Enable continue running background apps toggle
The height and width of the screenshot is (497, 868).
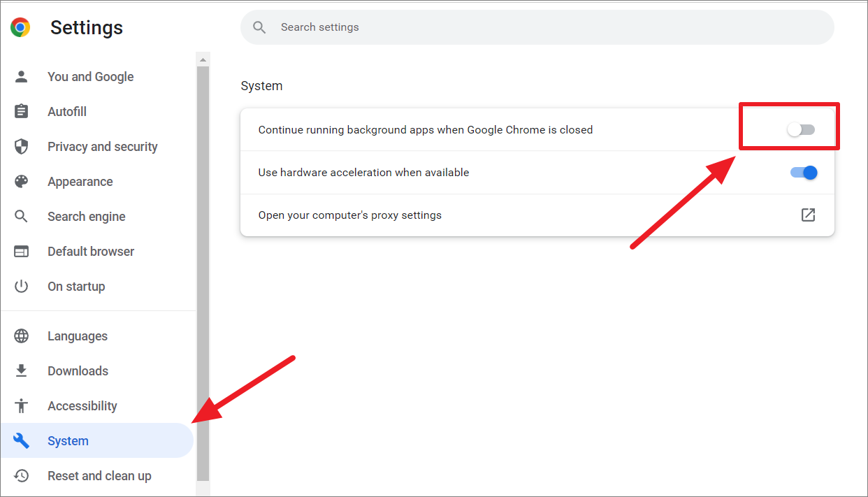click(x=801, y=129)
